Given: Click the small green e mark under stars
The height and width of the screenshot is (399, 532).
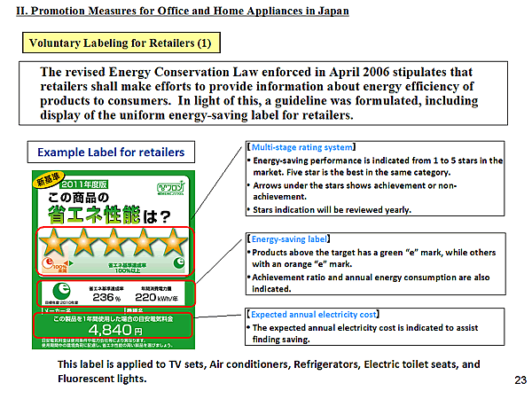Looking at the screenshot, I should pos(179,262).
